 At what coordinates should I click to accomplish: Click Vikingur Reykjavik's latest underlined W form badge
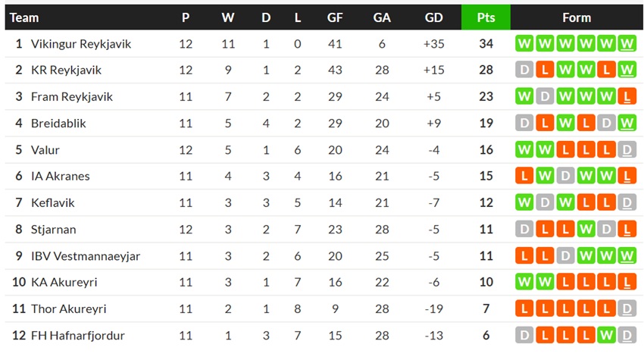(x=627, y=43)
